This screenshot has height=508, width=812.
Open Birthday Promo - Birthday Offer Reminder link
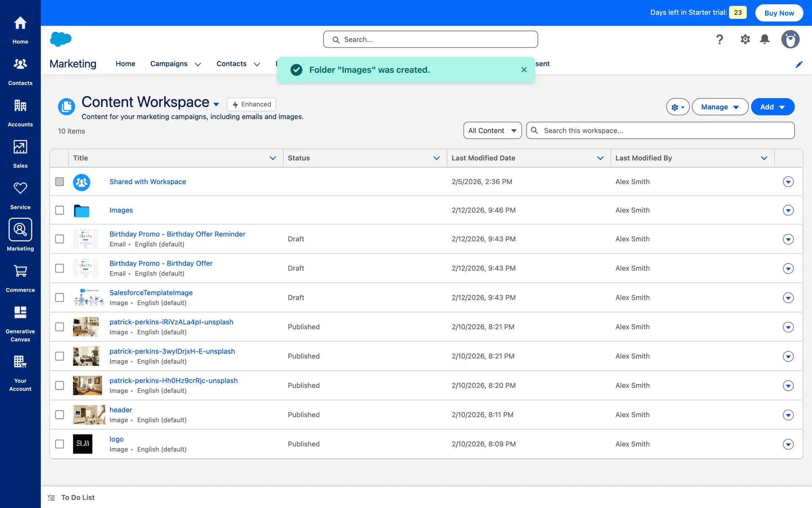pyautogui.click(x=177, y=234)
